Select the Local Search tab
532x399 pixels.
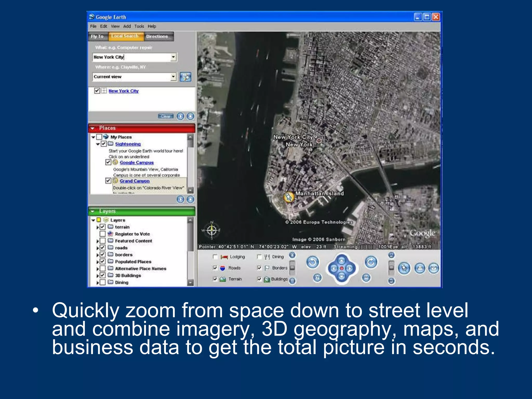coord(126,36)
